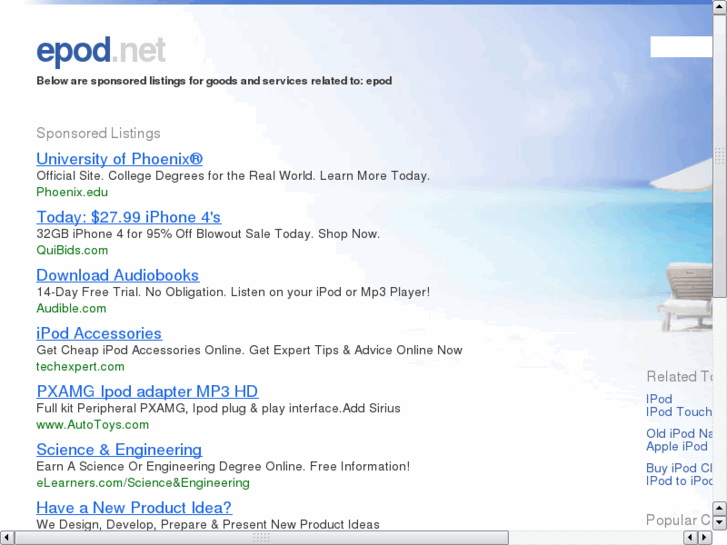The image size is (727, 545).
Task: Click the epod.net logo
Action: tap(101, 51)
